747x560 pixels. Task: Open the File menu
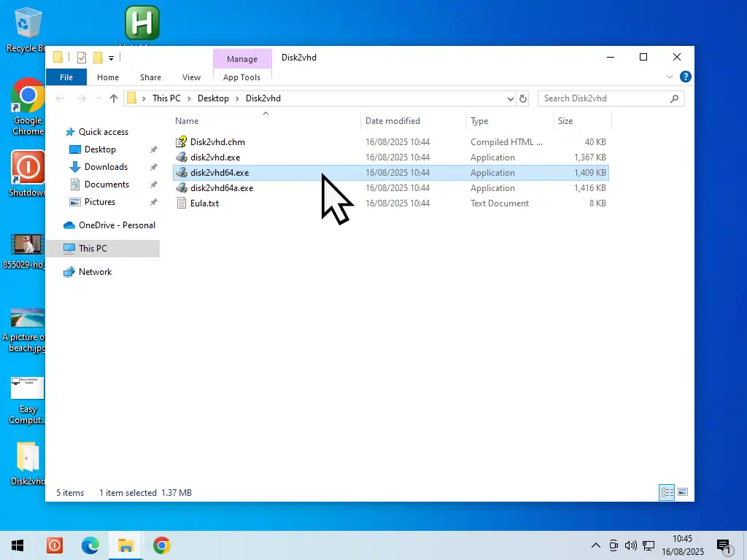click(x=66, y=77)
